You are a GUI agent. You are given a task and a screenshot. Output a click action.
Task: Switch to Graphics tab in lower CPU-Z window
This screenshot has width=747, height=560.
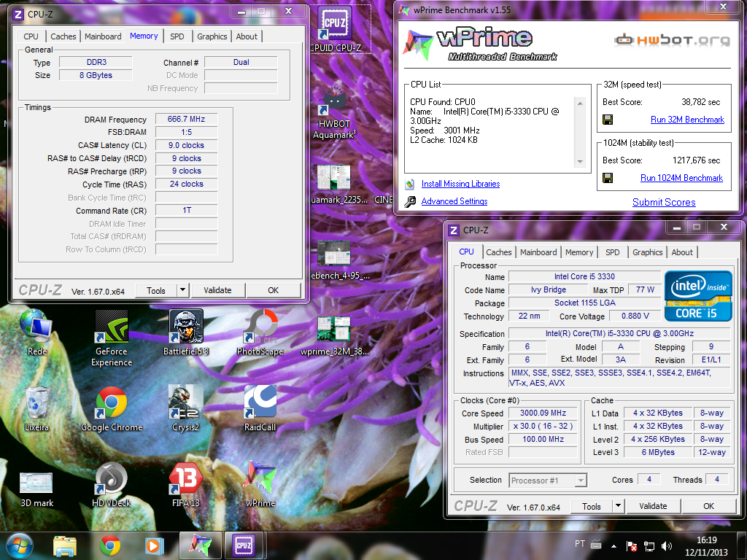tap(648, 252)
